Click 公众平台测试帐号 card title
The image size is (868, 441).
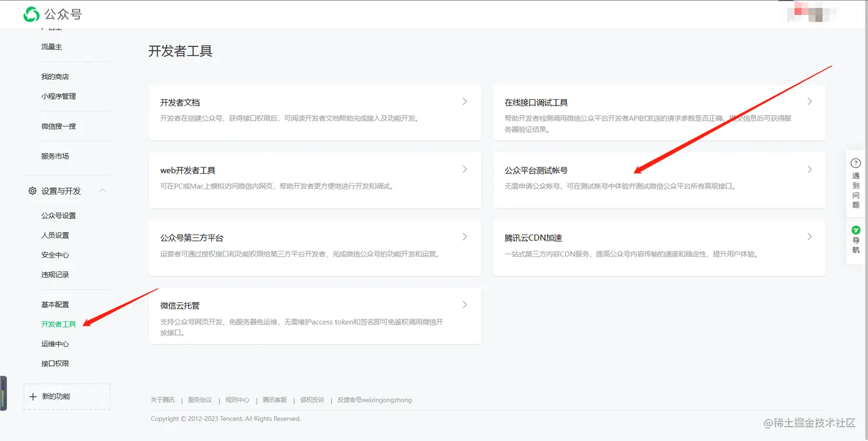coord(536,170)
